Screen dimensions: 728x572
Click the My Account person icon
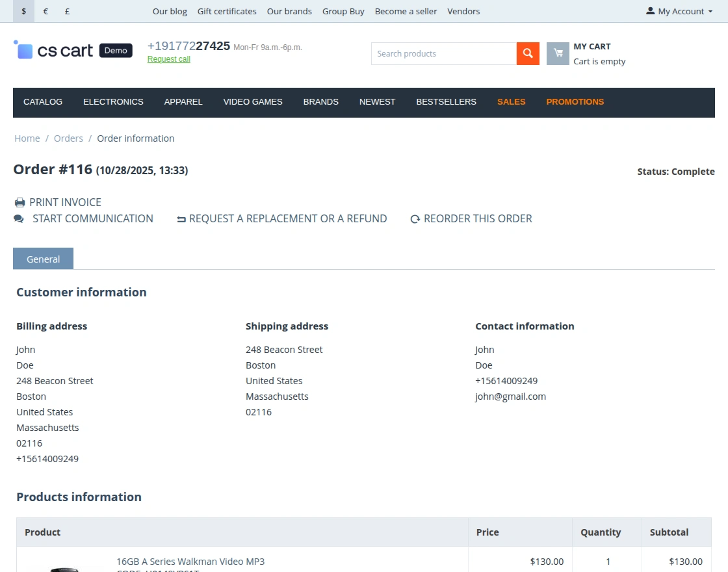pyautogui.click(x=649, y=10)
